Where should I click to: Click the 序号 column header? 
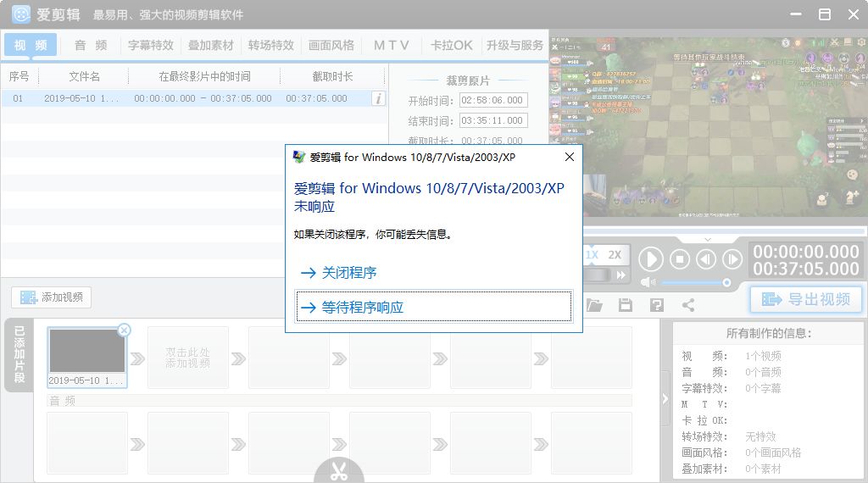(x=19, y=76)
